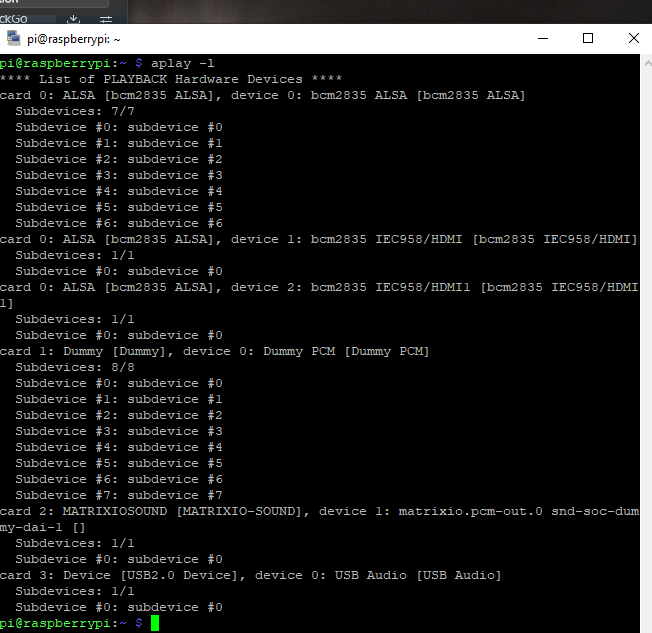Click the download icon in the background browser
652x633 pixels.
tap(73, 19)
